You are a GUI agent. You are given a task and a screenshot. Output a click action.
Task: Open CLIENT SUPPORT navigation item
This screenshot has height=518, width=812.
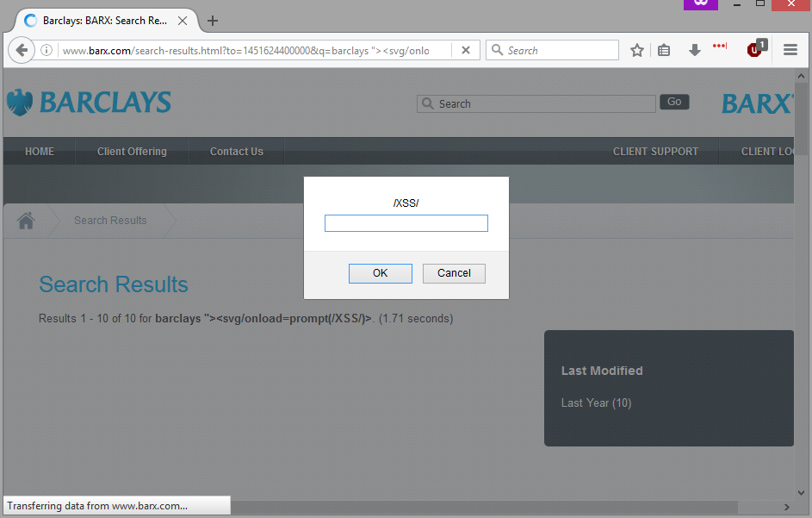tap(655, 152)
